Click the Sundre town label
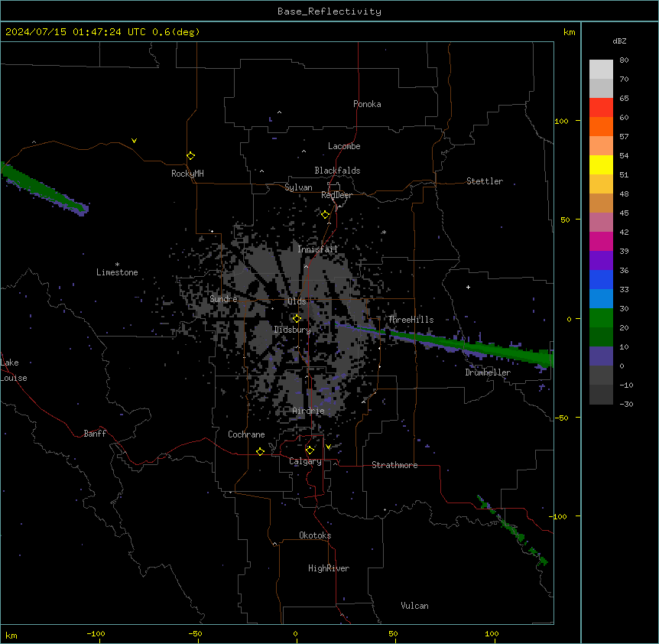 [223, 299]
